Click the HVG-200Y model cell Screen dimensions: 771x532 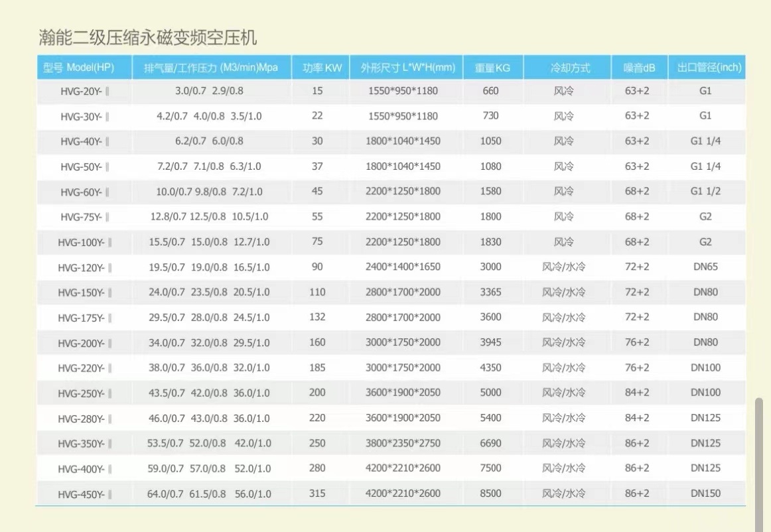[x=84, y=343]
